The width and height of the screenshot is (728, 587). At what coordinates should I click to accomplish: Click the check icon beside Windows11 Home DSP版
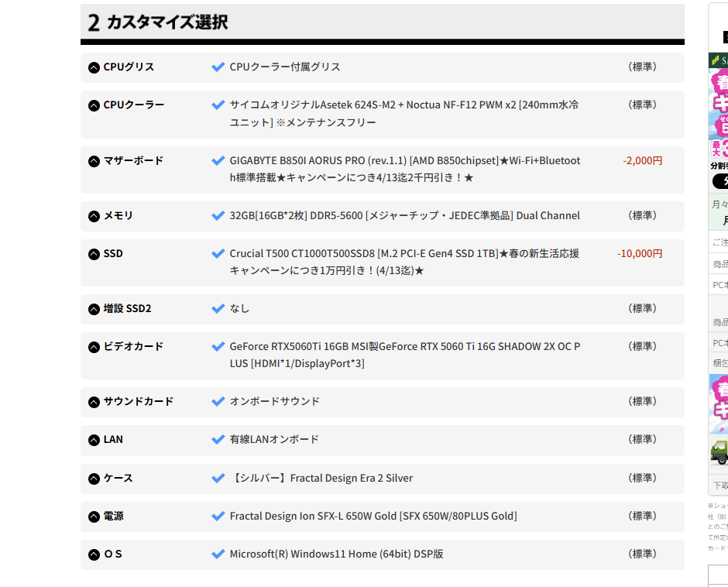218,554
